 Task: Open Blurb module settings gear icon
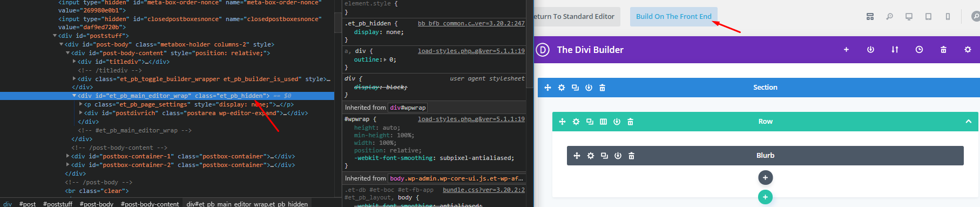coord(591,156)
